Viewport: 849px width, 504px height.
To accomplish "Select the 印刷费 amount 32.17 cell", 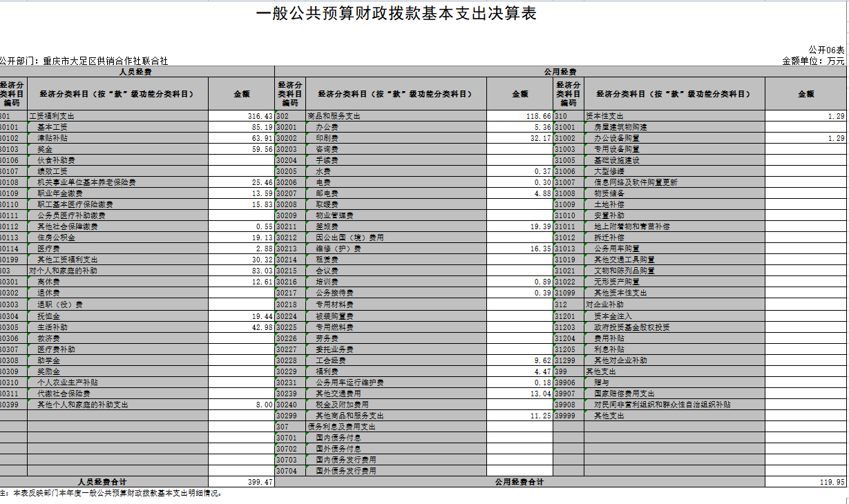I will pos(519,138).
